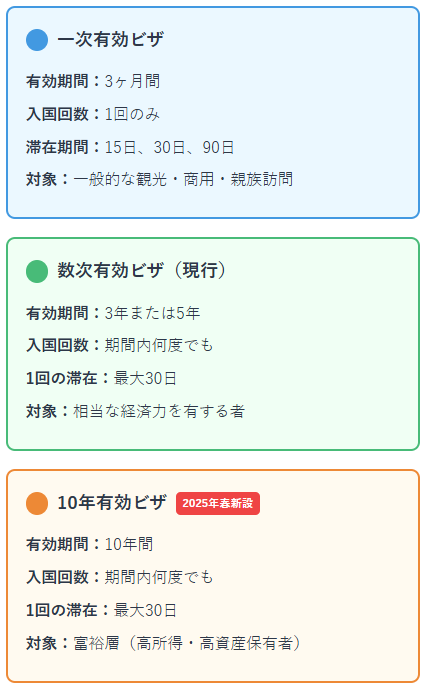
Task: Click 入国回数 line in the orange card
Action: pos(120,577)
